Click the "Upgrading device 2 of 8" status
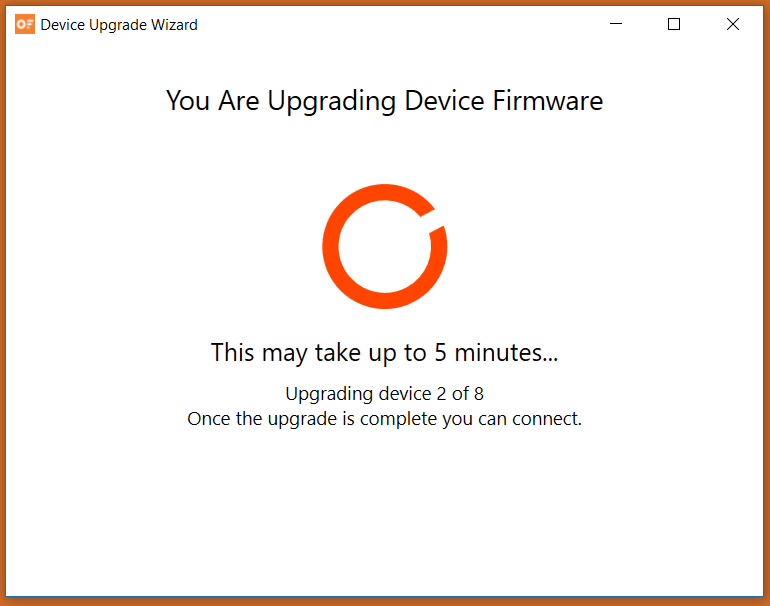770x606 pixels. [x=385, y=394]
